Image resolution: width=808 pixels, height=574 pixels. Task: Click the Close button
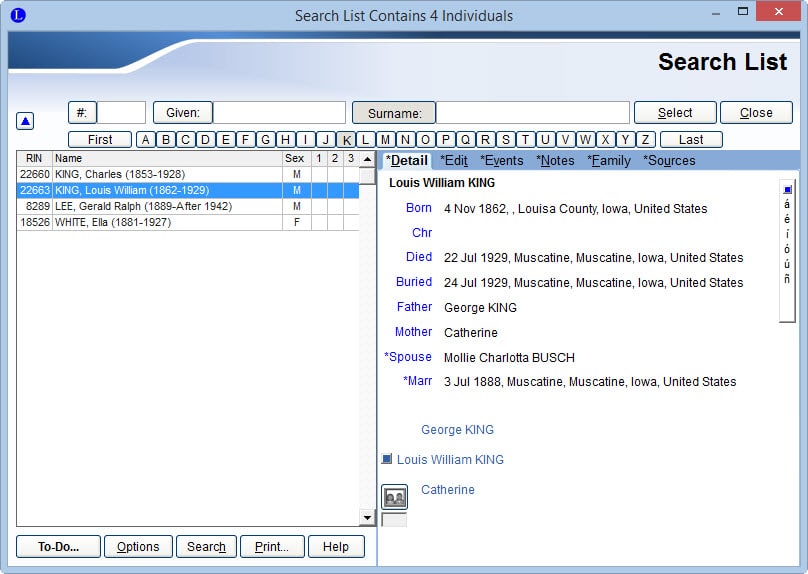(756, 112)
